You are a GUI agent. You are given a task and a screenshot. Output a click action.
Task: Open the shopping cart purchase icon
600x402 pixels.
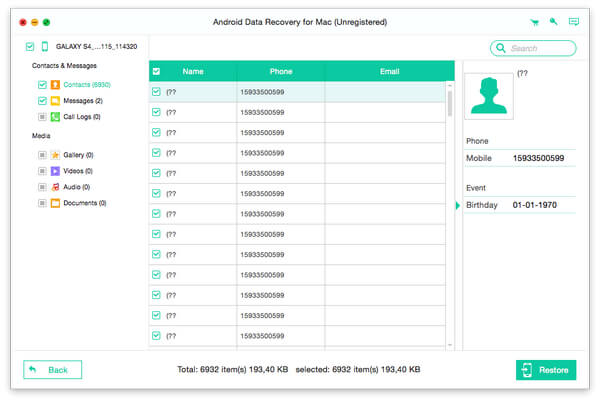point(535,22)
